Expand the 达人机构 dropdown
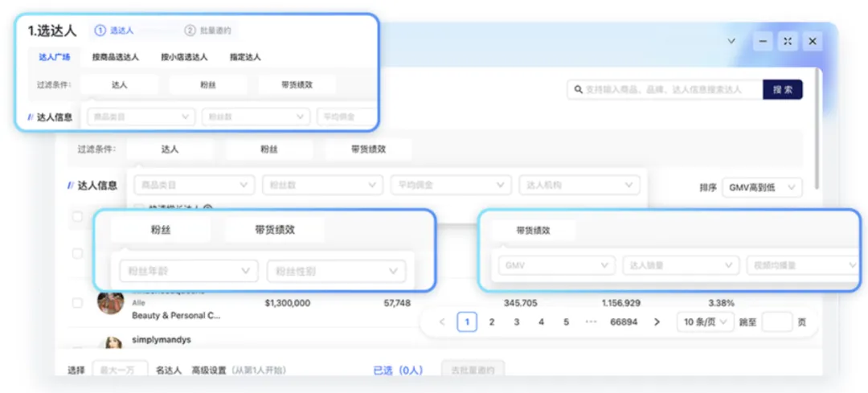 click(x=579, y=185)
